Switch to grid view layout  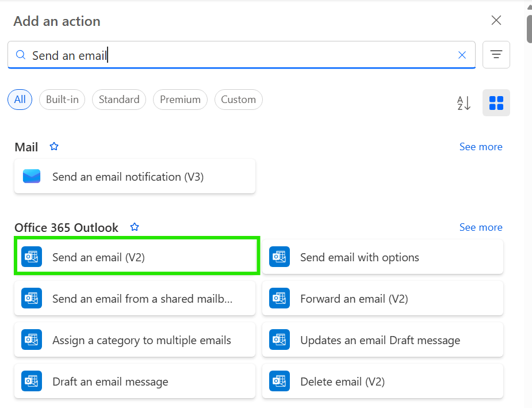pyautogui.click(x=496, y=103)
